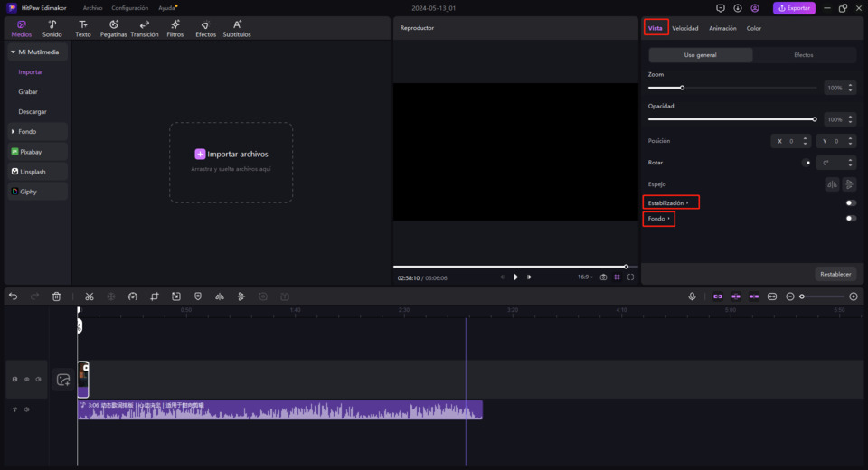Collapse the Mi Multimedia tree section
The height and width of the screenshot is (470, 868).
[x=13, y=52]
